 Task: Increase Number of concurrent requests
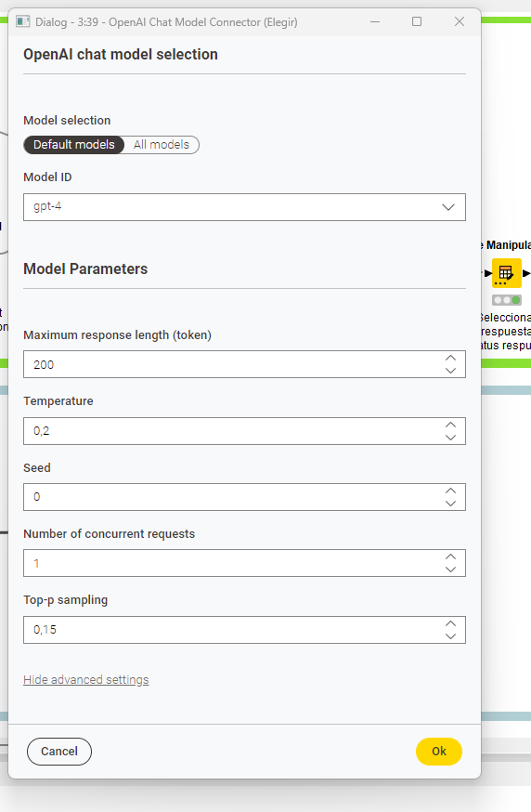[x=451, y=557]
